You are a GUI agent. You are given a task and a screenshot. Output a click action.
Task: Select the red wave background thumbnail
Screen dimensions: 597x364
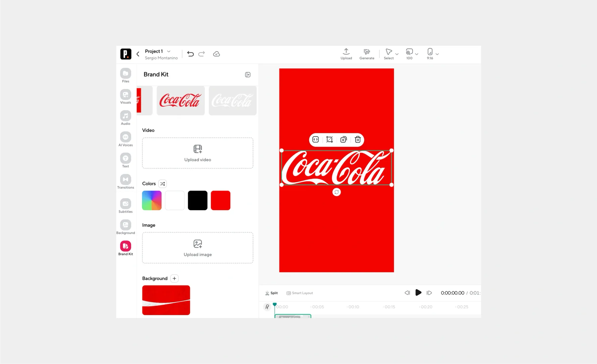tap(166, 300)
